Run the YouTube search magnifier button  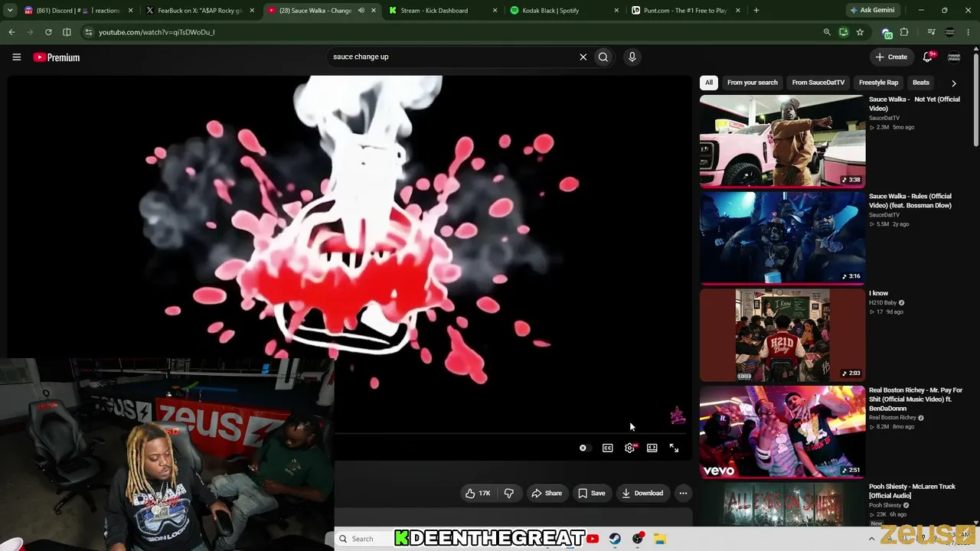tap(603, 57)
